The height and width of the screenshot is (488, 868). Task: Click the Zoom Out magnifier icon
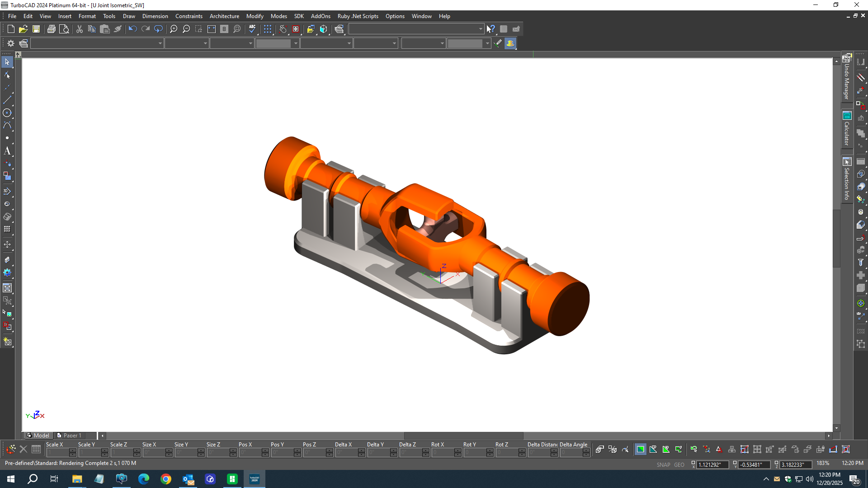(186, 29)
